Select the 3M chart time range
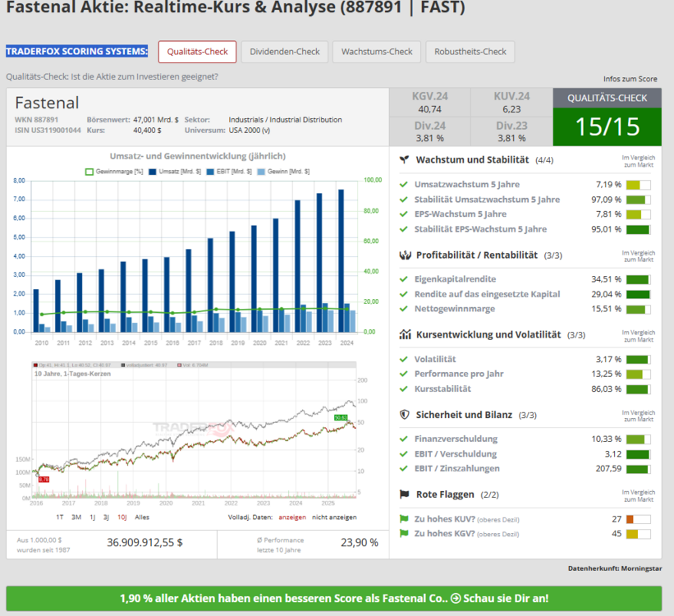This screenshot has width=674, height=616. 76,517
